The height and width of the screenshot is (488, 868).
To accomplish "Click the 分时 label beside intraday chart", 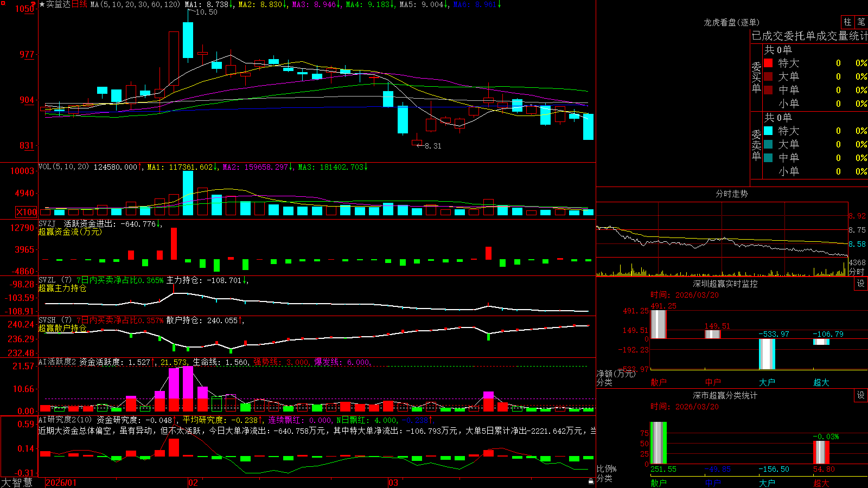I will [x=857, y=272].
